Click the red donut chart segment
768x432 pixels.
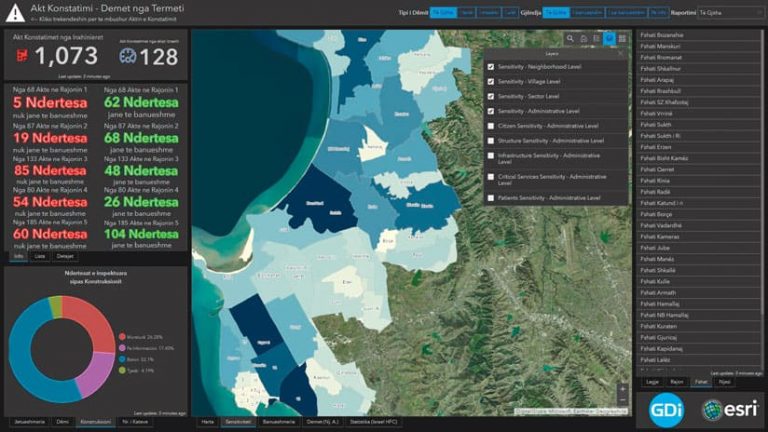92,318
